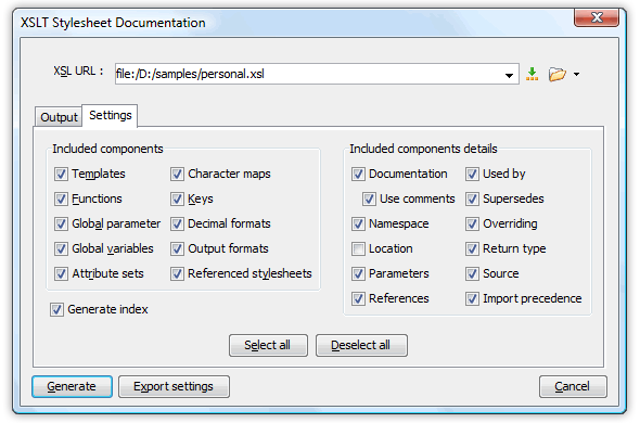Toggle the Global parameter checkbox
This screenshot has height=423, width=640.
tap(61, 224)
